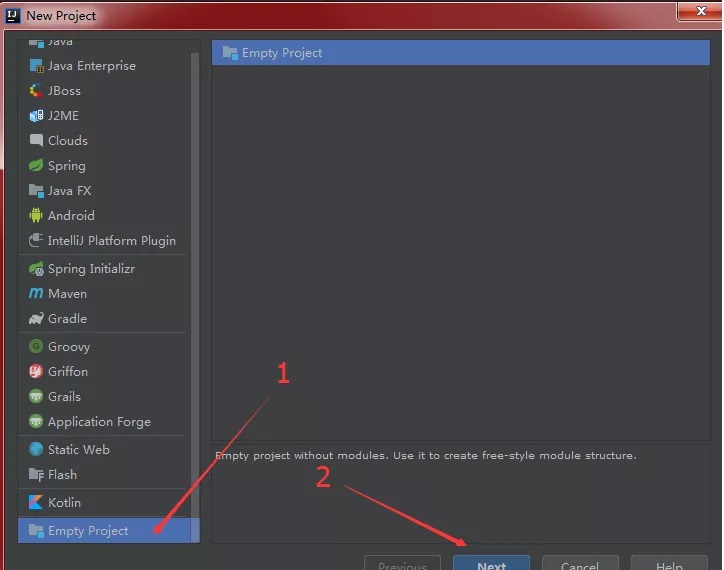This screenshot has height=570, width=724.
Task: Select the 'Griffon' list label
Action: [x=68, y=371]
